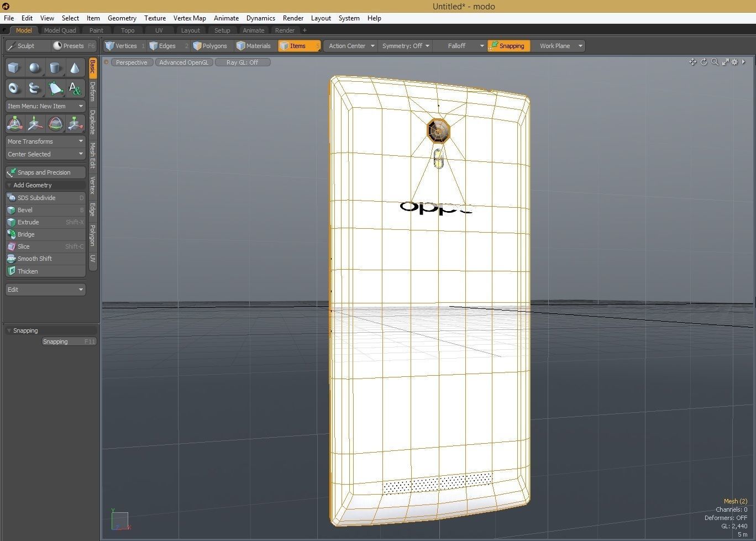Open Item Menu: New Item dropdown
Image resolution: width=756 pixels, height=541 pixels.
[x=45, y=106]
